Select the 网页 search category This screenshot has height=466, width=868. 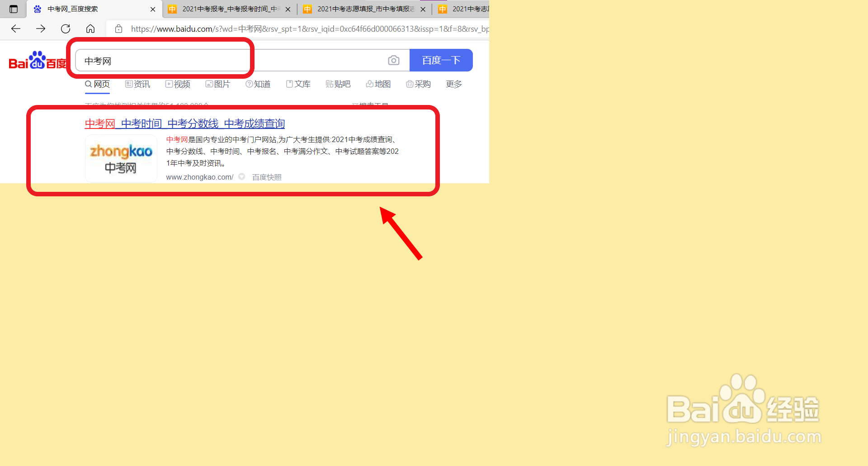98,84
